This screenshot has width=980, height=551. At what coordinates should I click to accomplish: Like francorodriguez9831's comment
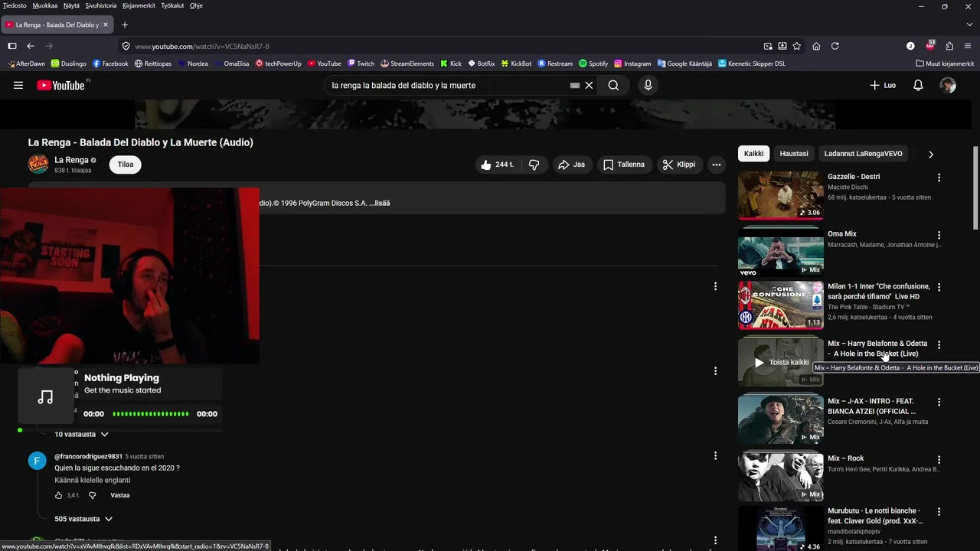(x=58, y=495)
